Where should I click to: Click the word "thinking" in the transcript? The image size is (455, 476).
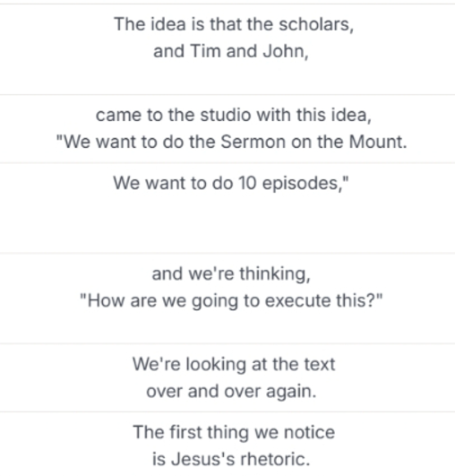(x=275, y=273)
